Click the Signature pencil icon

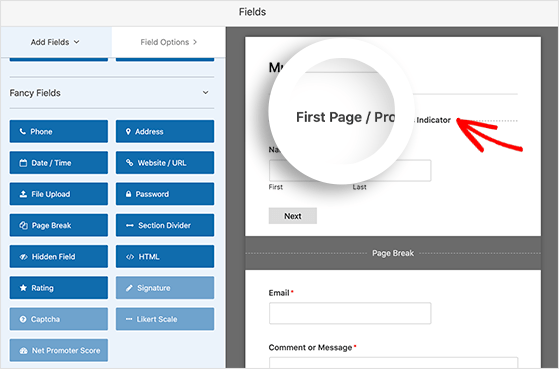[x=129, y=288]
